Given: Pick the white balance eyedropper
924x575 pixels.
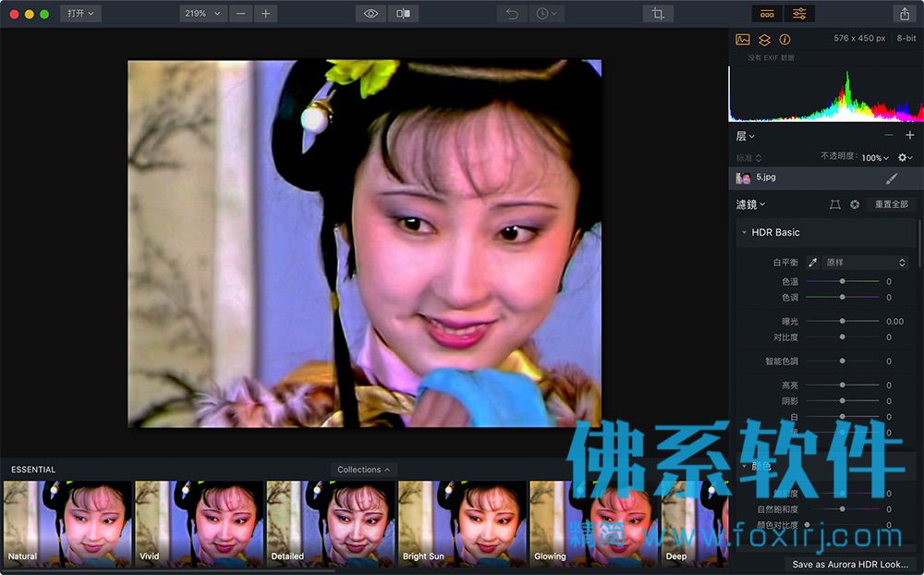Looking at the screenshot, I should 812,263.
